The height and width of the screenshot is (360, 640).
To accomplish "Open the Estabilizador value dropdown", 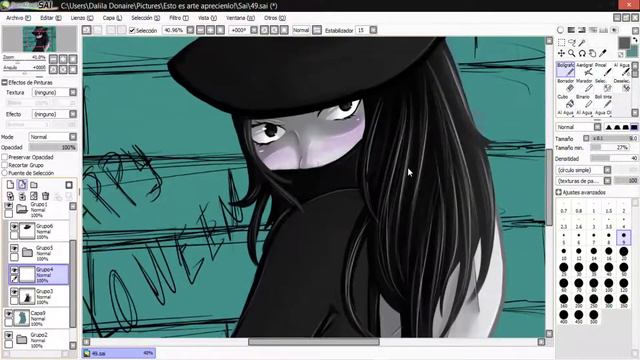I will point(373,30).
